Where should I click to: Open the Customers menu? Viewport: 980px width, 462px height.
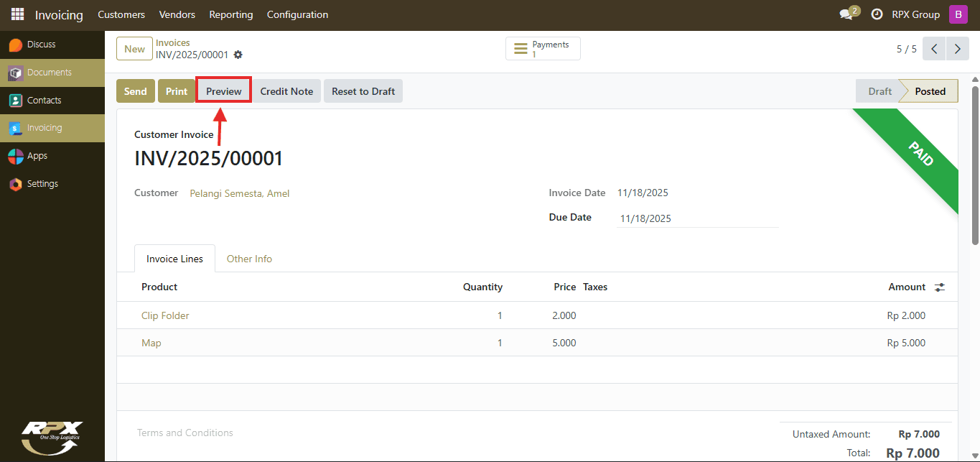tap(121, 14)
